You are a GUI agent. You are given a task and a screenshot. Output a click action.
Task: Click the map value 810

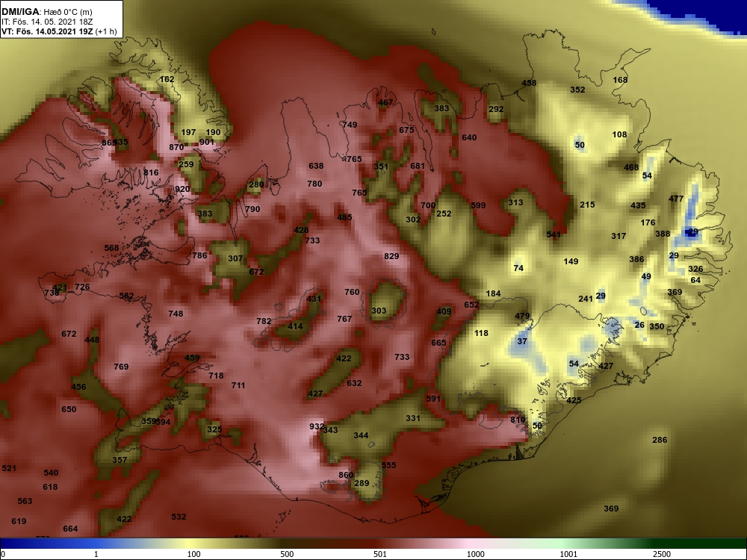click(518, 420)
